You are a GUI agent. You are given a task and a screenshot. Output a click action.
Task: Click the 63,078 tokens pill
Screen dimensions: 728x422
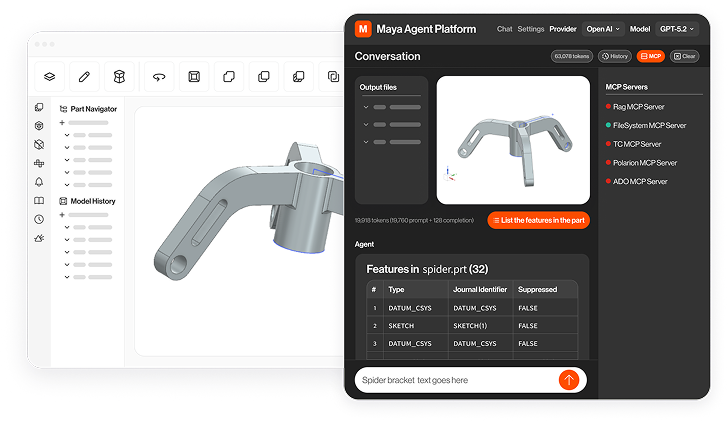572,56
